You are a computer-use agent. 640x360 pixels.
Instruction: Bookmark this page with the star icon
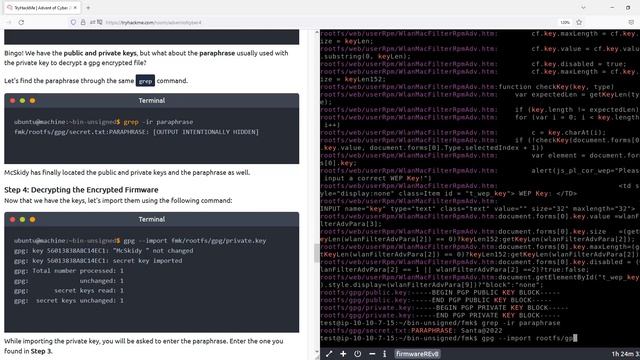tap(579, 22)
